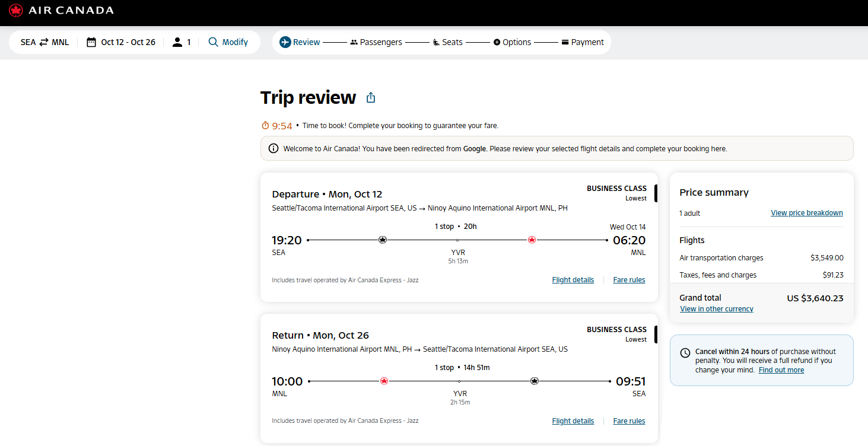
Task: Click the 1 stop 20h duration text
Action: click(456, 227)
